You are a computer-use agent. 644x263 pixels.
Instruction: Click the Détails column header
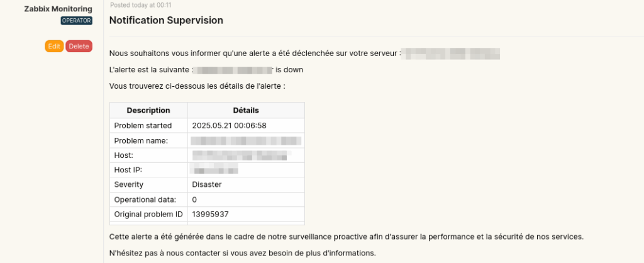(x=246, y=110)
